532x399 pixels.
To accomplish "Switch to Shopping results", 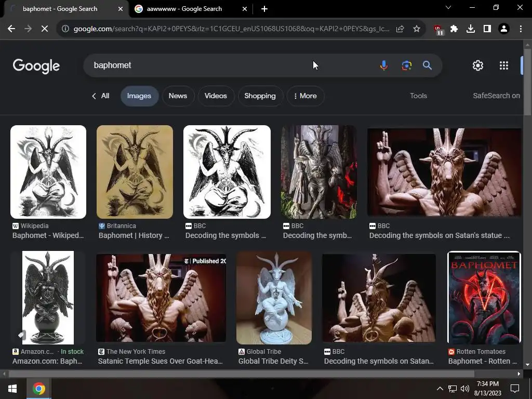I will click(x=260, y=96).
